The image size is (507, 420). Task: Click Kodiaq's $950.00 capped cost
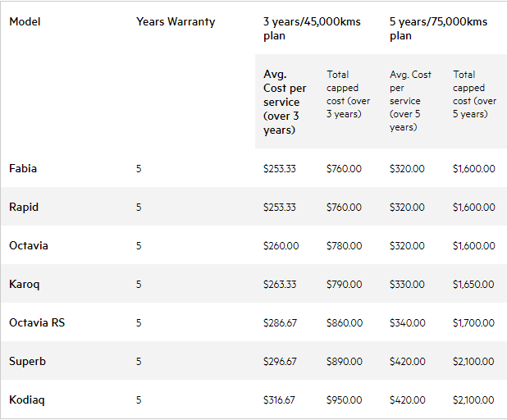pos(344,400)
